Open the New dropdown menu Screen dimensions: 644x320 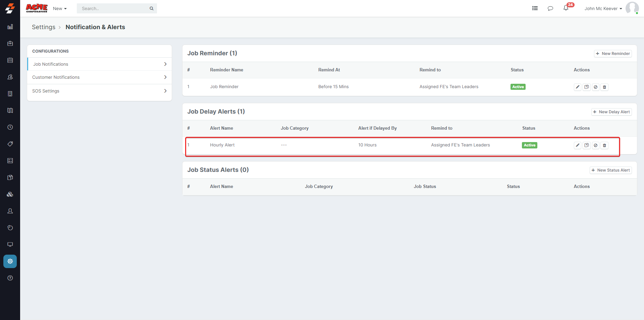click(x=60, y=9)
